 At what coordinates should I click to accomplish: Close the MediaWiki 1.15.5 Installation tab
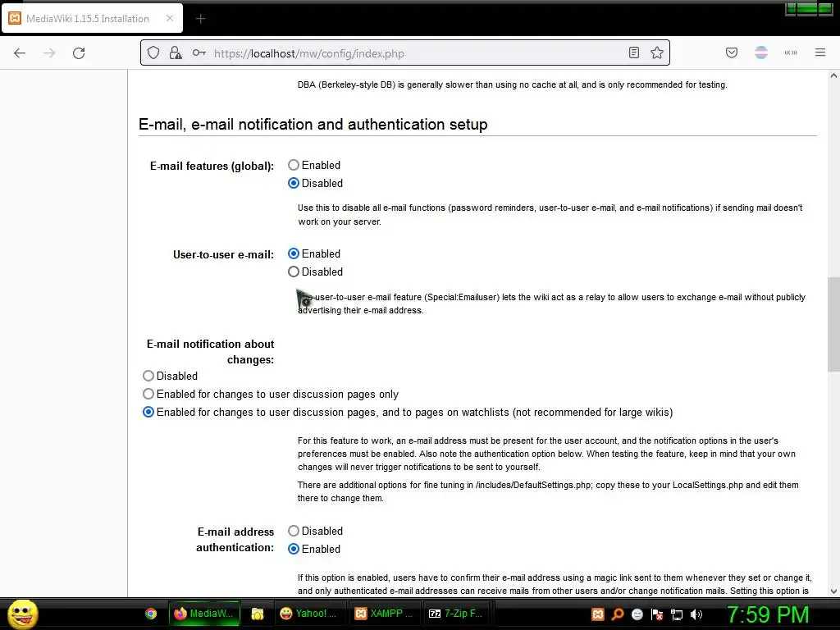click(x=170, y=18)
